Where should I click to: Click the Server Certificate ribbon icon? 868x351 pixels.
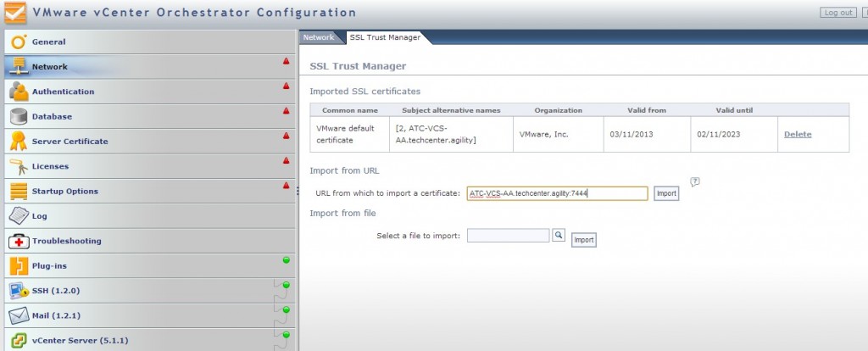click(19, 142)
